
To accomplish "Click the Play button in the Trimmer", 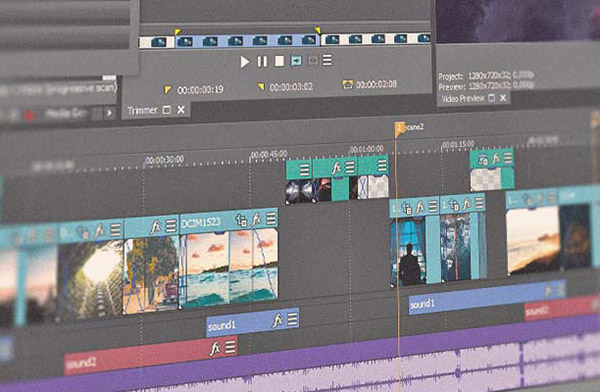I will [244, 62].
